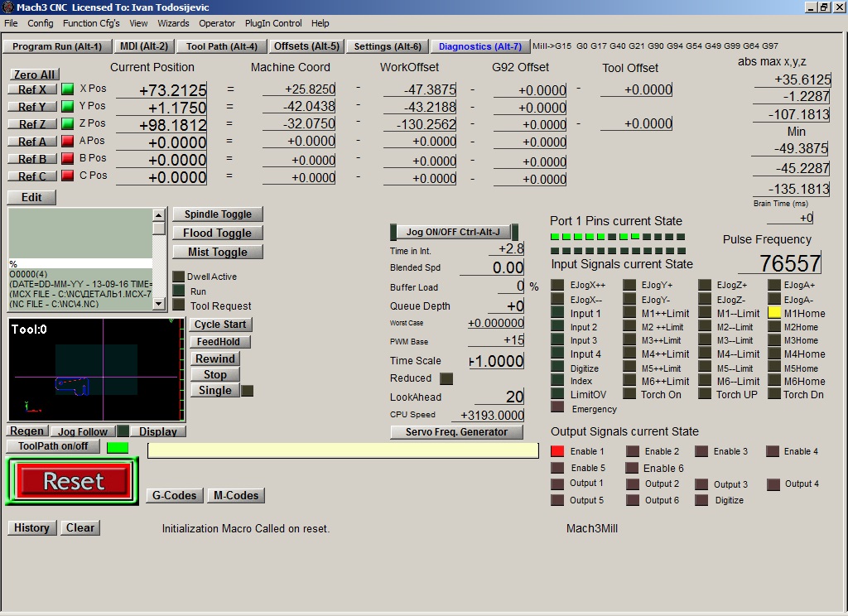Click the Input 1 signal indicator
848x616 pixels.
coord(557,312)
